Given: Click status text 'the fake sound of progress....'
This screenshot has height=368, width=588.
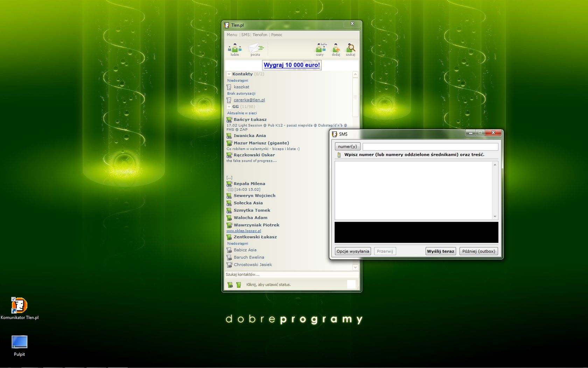Looking at the screenshot, I should point(251,161).
